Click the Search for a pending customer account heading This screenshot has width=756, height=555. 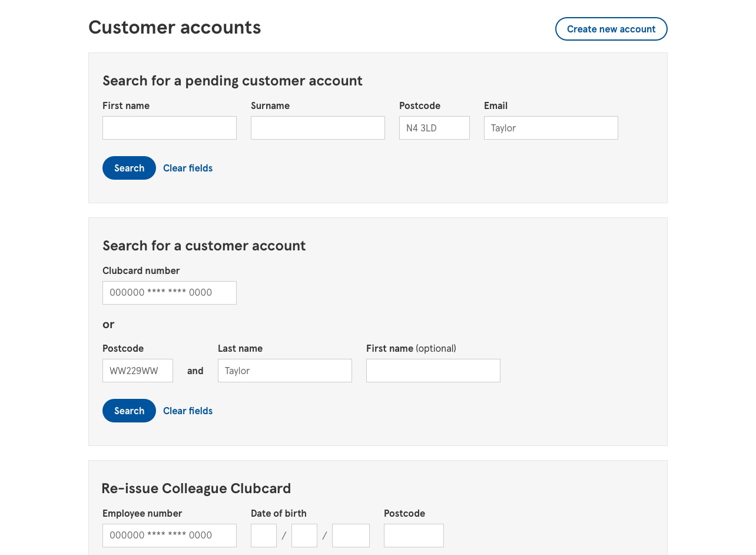coord(233,81)
